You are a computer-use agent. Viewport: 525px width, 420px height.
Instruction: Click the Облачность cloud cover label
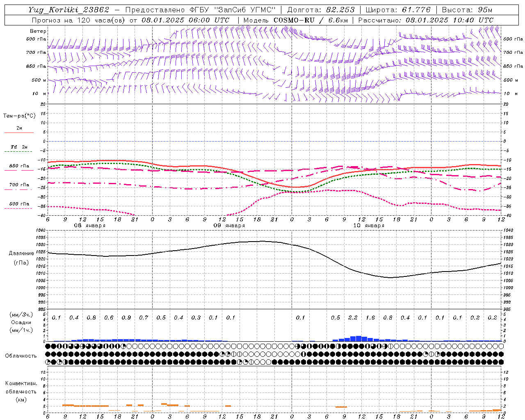(21, 356)
